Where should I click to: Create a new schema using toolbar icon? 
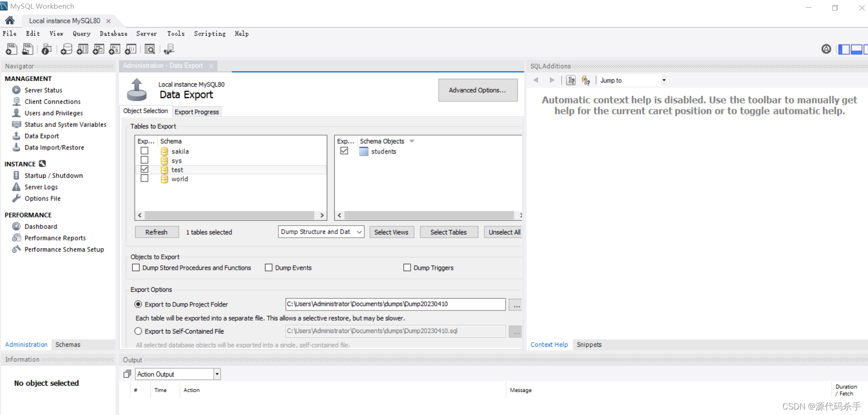coord(66,49)
